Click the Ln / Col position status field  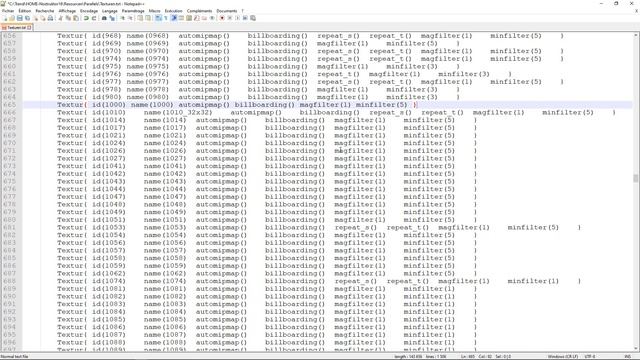pyautogui.click(x=486, y=357)
